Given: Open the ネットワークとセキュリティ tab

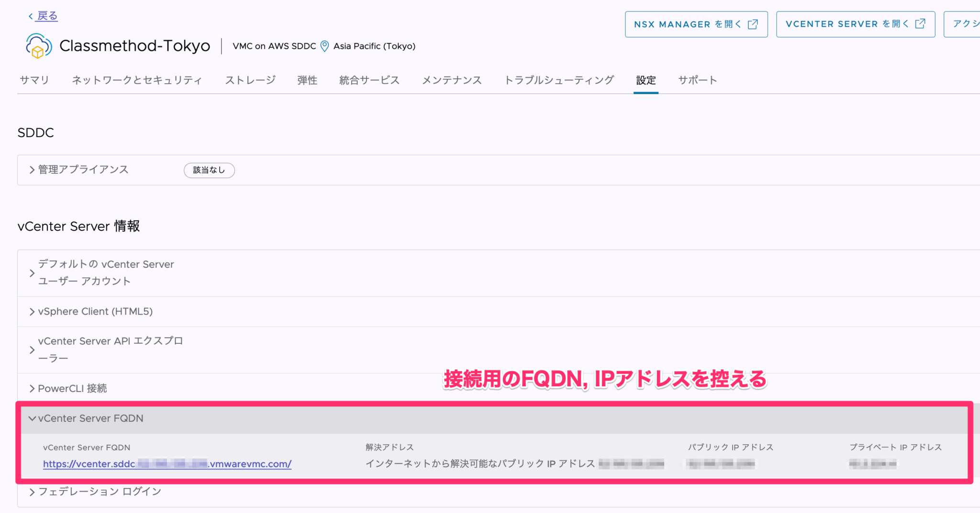Looking at the screenshot, I should point(137,80).
